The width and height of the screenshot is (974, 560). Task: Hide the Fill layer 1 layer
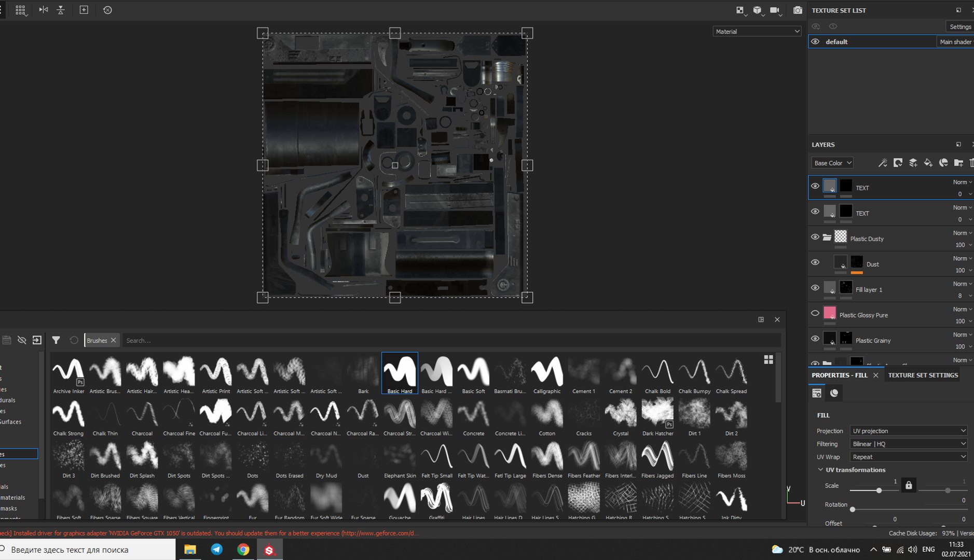click(815, 287)
